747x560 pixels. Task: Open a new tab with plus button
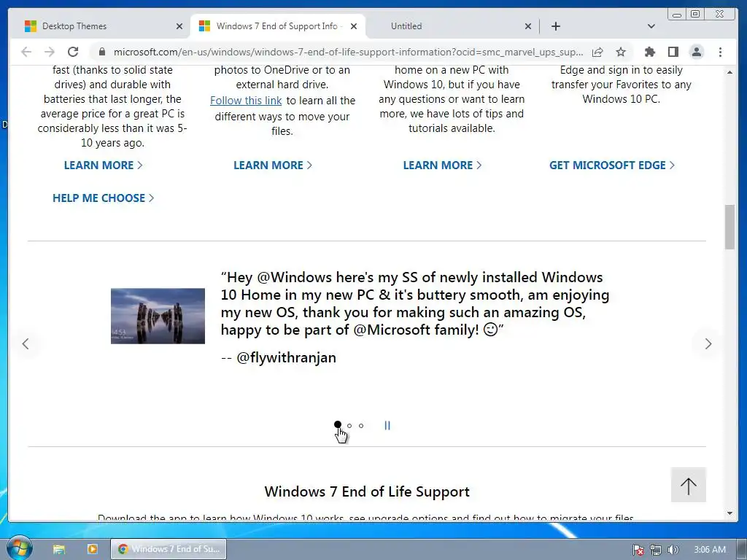click(x=555, y=26)
